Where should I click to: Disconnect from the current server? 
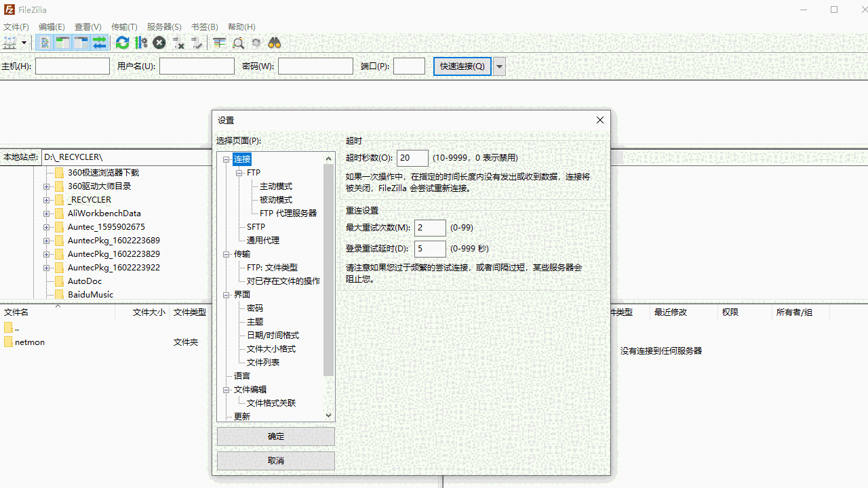pyautogui.click(x=178, y=43)
